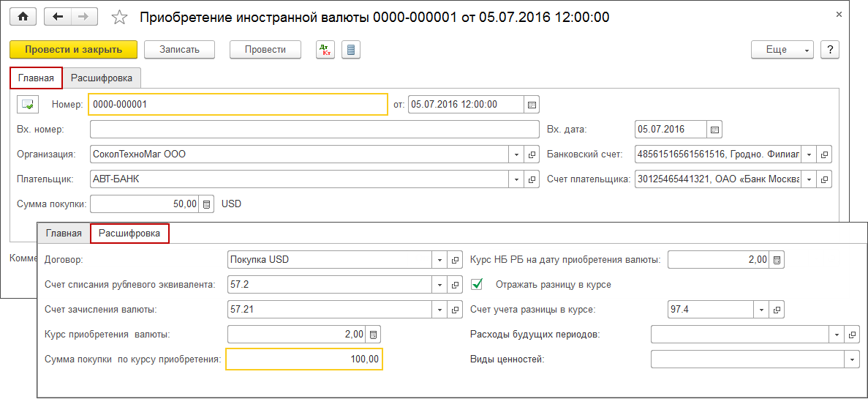Click into the Вх. номер field
This screenshot has height=399, width=868.
click(314, 130)
